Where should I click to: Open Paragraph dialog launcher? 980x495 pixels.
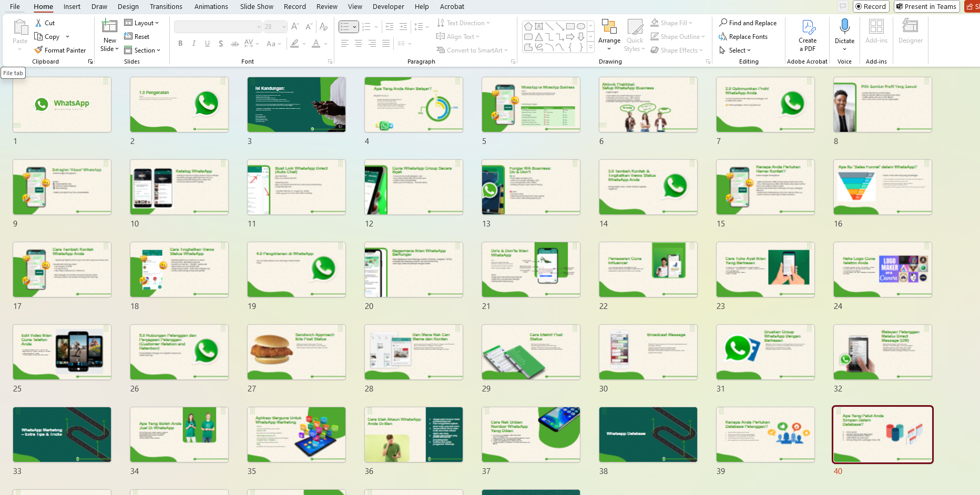(x=513, y=61)
